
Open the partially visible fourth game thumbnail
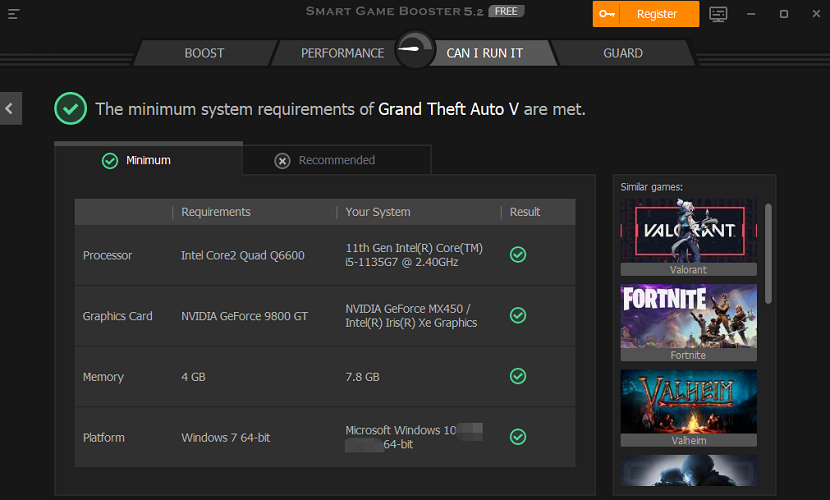689,470
